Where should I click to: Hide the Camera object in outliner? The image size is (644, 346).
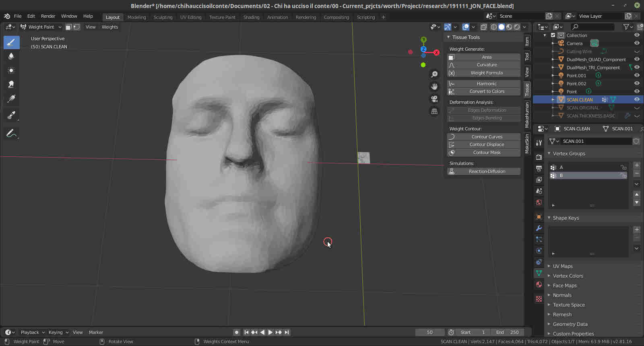(x=637, y=43)
